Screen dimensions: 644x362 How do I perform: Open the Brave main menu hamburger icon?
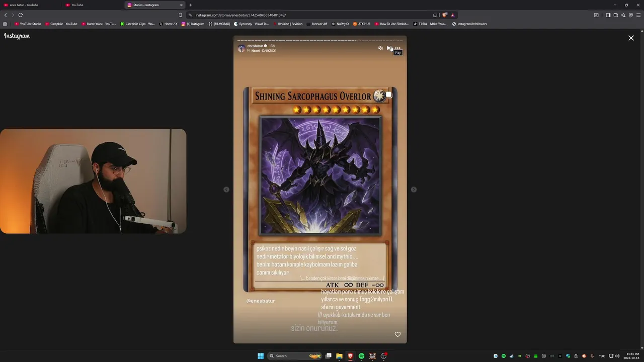click(x=638, y=15)
